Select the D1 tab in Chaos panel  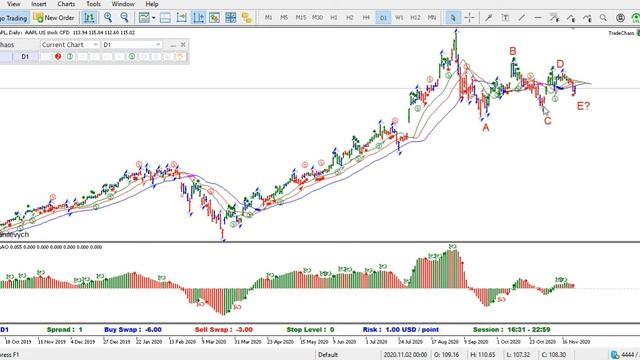(25, 56)
